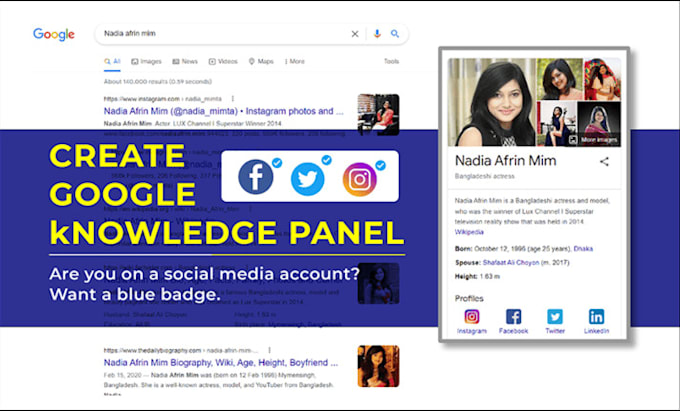
Task: Switch to the Videos tab
Action: pos(223,62)
